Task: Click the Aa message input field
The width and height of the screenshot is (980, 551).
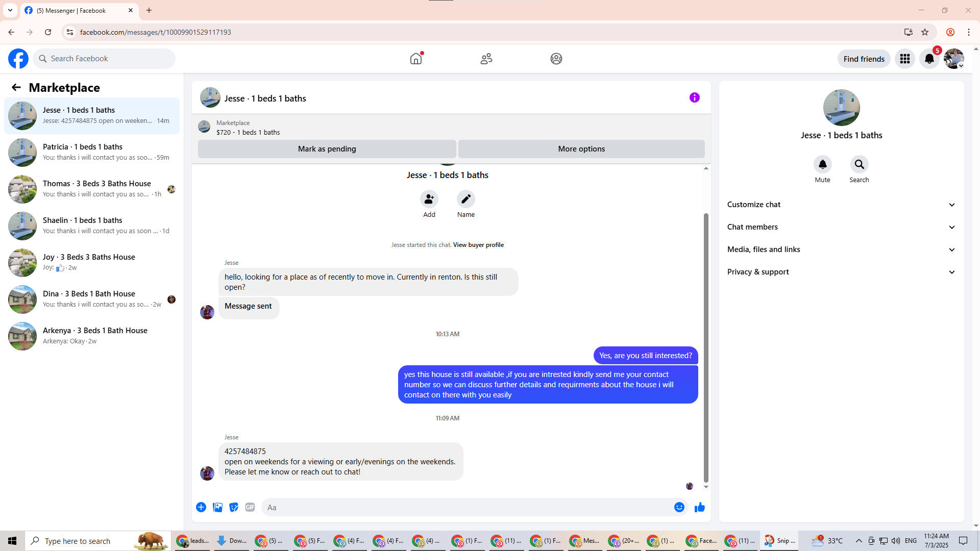Action: click(x=464, y=507)
